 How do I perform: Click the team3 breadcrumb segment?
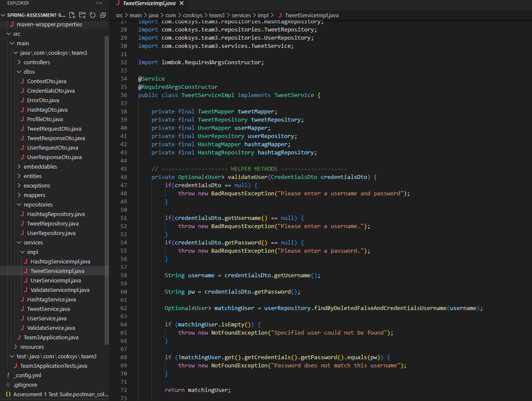(218, 15)
